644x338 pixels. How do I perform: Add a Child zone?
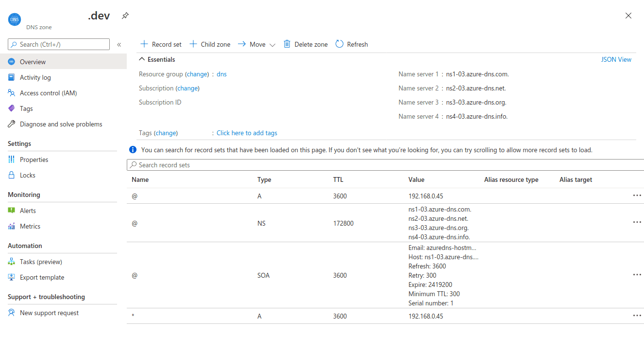pyautogui.click(x=210, y=44)
